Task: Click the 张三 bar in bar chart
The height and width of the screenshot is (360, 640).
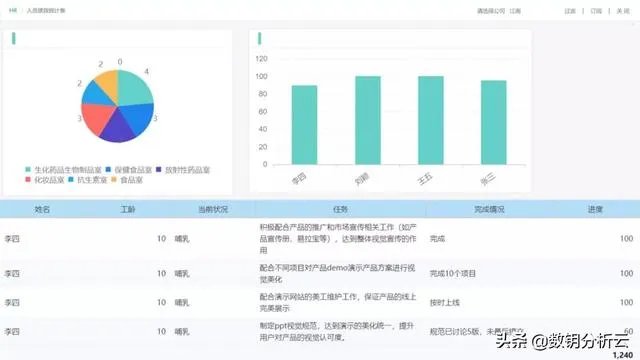Action: pyautogui.click(x=493, y=122)
